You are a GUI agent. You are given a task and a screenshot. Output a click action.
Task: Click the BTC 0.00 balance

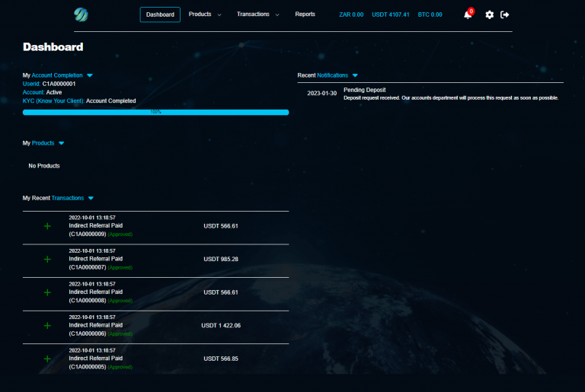point(430,14)
